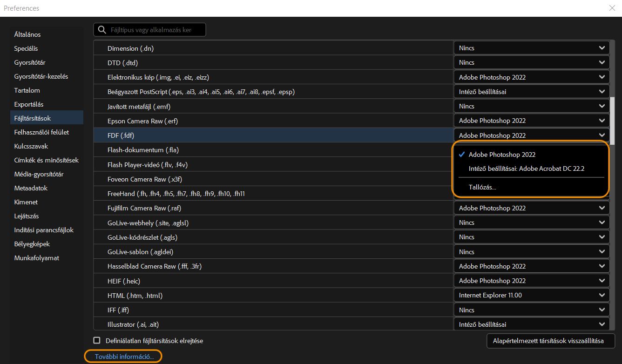Search file types in the search field
Screen dimensions: 622x364
149,30
